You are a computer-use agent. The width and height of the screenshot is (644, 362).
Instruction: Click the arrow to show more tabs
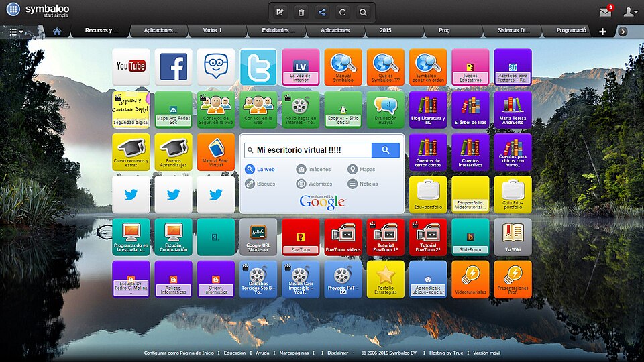(623, 32)
